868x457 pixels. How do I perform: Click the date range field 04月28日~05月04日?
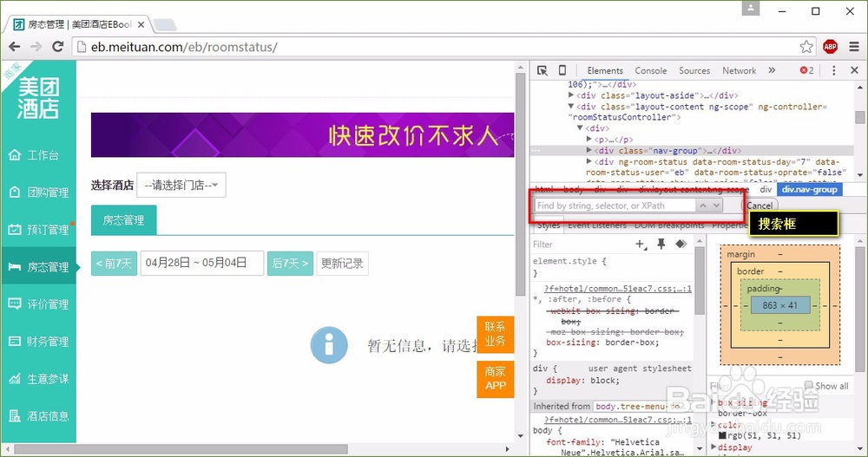pos(202,264)
